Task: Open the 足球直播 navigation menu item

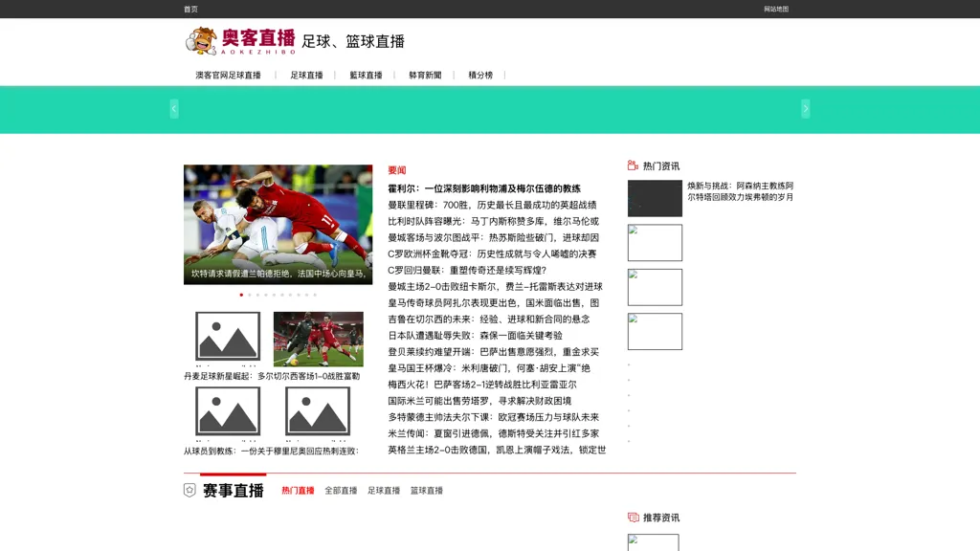Action: pyautogui.click(x=306, y=75)
